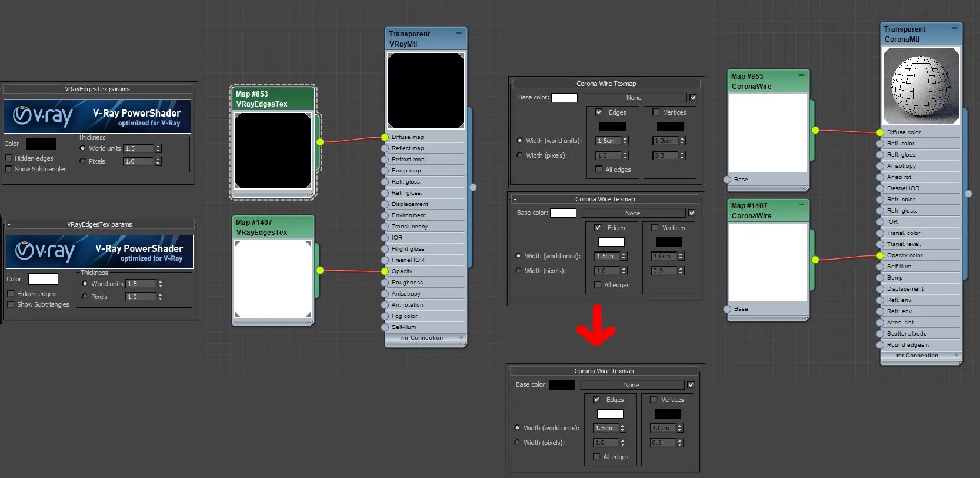
Task: Click the Environment socket on VRayMtl node
Action: pyautogui.click(x=385, y=215)
